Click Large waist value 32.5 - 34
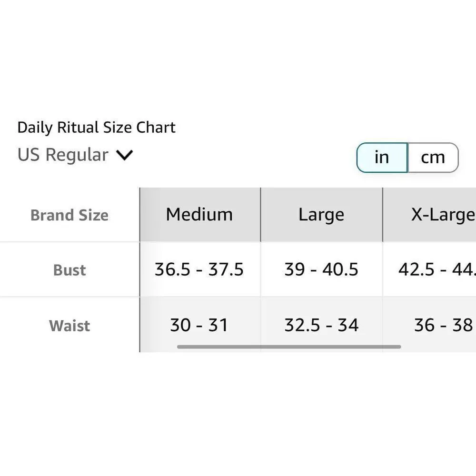476x476 pixels. tap(321, 326)
